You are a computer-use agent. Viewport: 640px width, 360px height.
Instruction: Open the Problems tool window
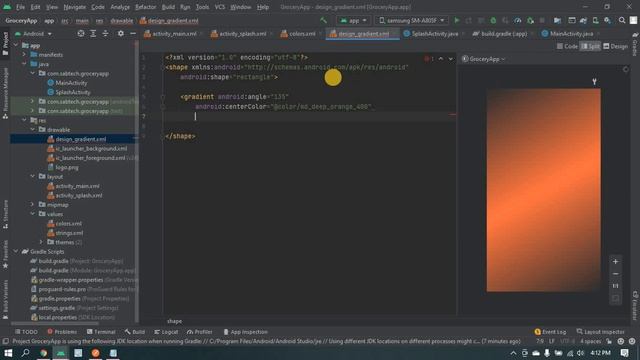(x=62, y=332)
